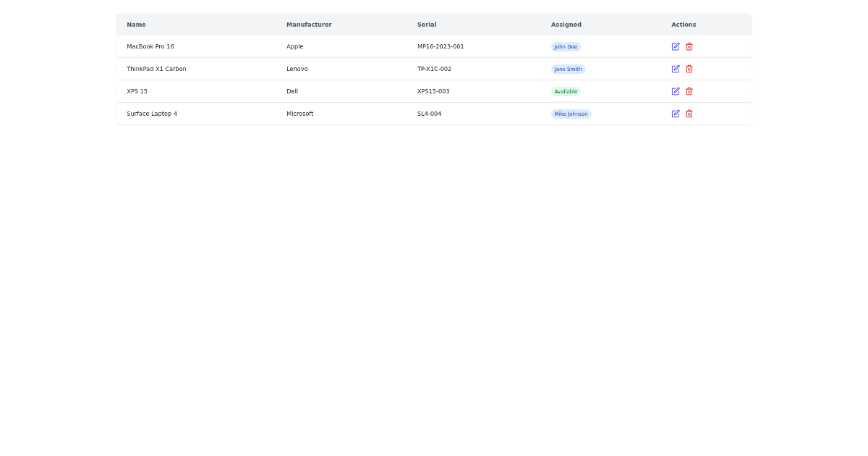Viewport: 868px width, 456px height.
Task: Edit the XPS 15 entry
Action: point(676,91)
